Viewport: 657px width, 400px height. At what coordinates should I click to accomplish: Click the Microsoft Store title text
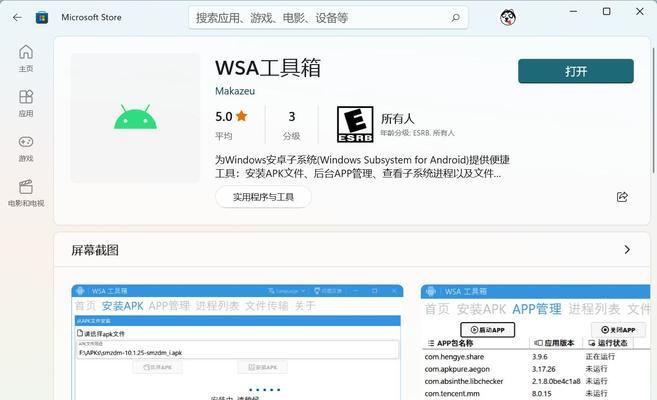[91, 17]
